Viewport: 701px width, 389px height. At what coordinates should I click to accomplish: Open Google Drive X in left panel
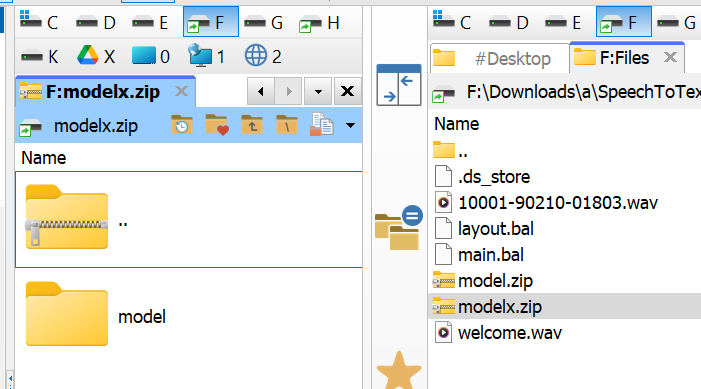96,56
